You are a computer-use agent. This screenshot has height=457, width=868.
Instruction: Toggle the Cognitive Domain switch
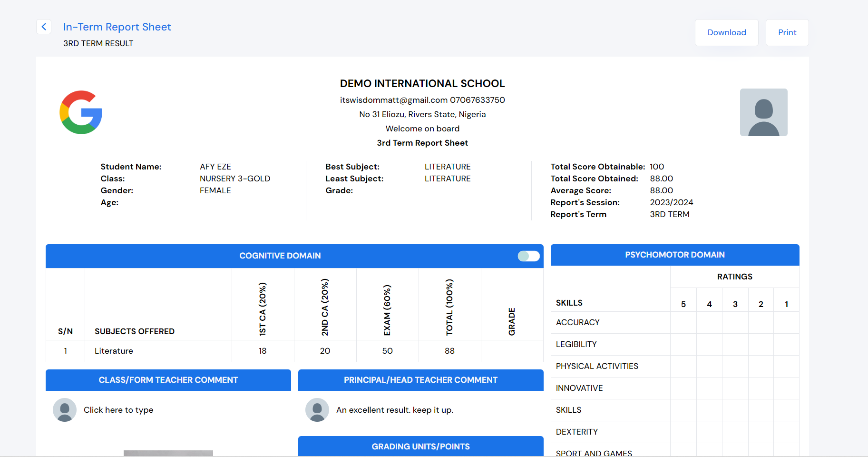click(528, 256)
